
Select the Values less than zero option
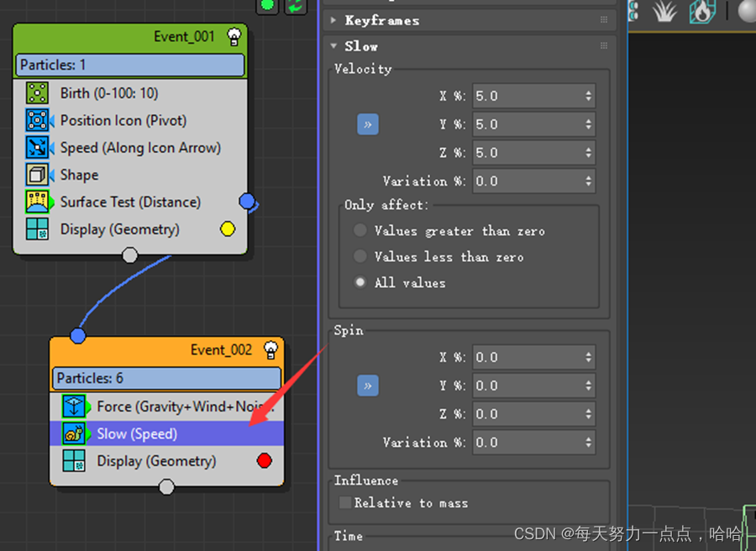click(360, 256)
